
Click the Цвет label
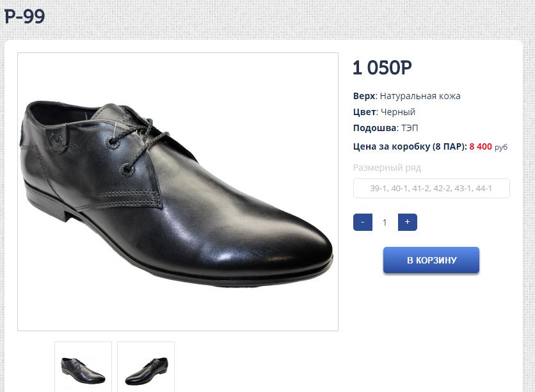tap(363, 112)
